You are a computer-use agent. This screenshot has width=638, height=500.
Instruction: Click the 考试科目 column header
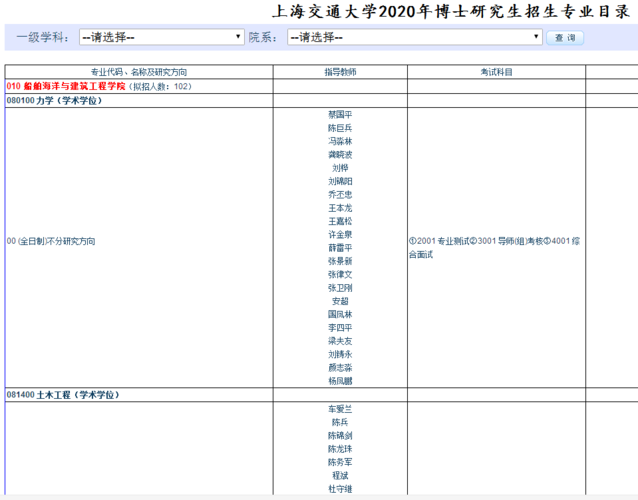[496, 72]
